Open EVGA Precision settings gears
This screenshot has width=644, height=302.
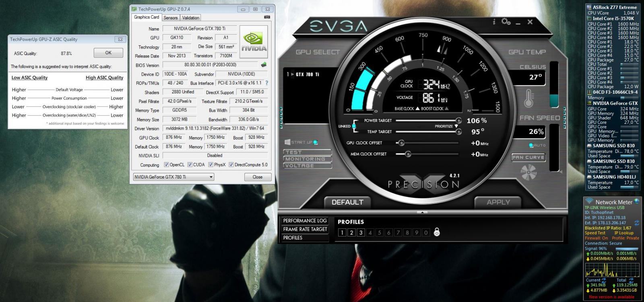[x=506, y=22]
